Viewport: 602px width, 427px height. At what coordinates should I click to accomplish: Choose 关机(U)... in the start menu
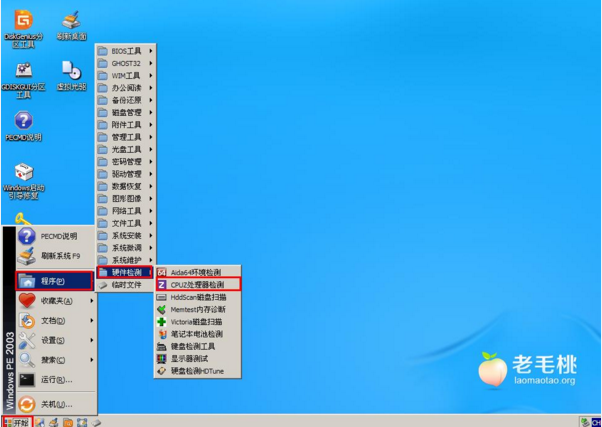pyautogui.click(x=56, y=404)
